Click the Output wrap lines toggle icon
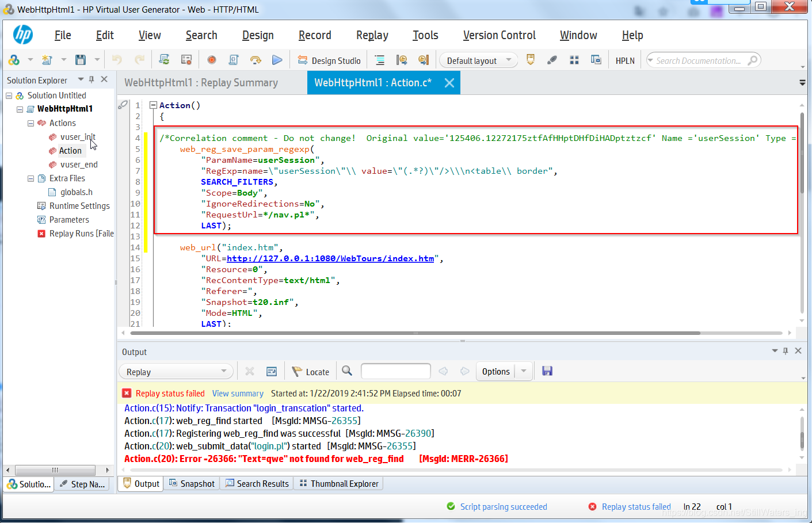 click(x=272, y=372)
